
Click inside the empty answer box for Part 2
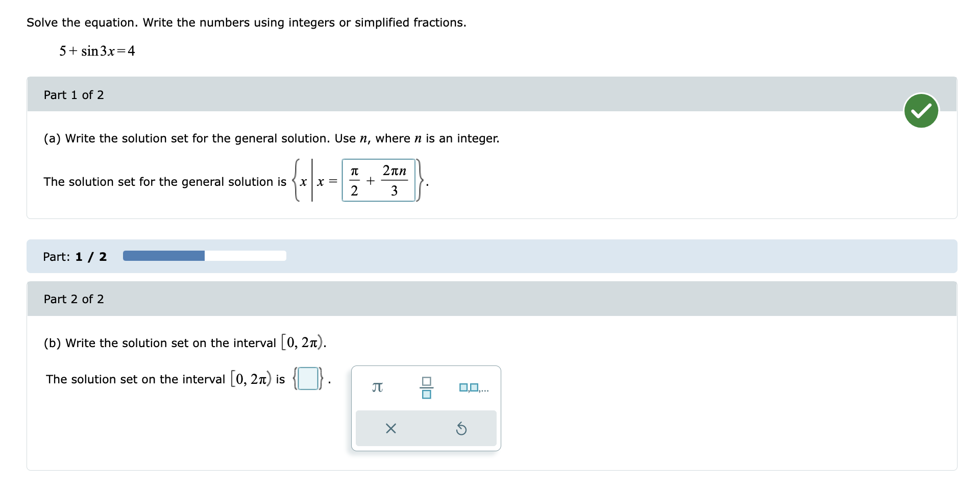[x=307, y=378]
